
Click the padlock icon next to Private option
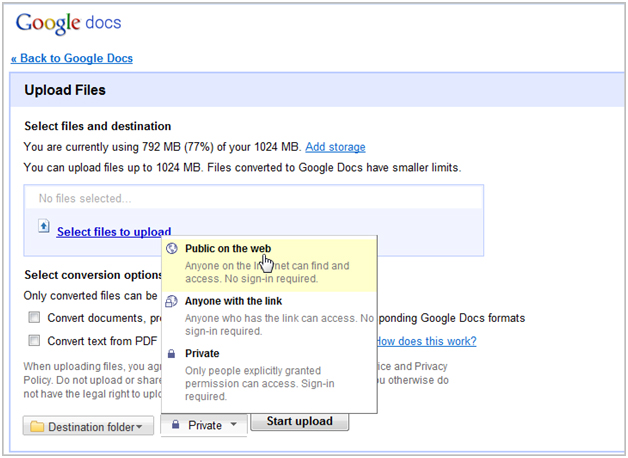(x=171, y=354)
